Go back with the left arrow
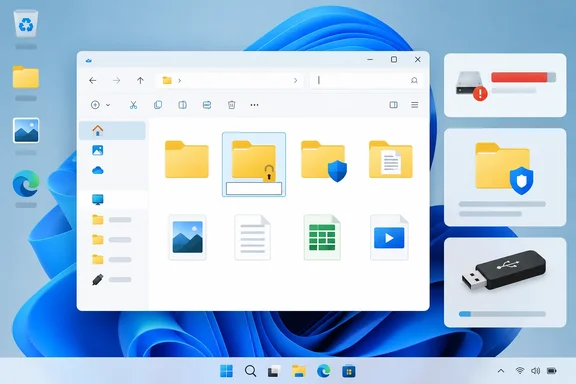The width and height of the screenshot is (576, 384). click(x=93, y=80)
